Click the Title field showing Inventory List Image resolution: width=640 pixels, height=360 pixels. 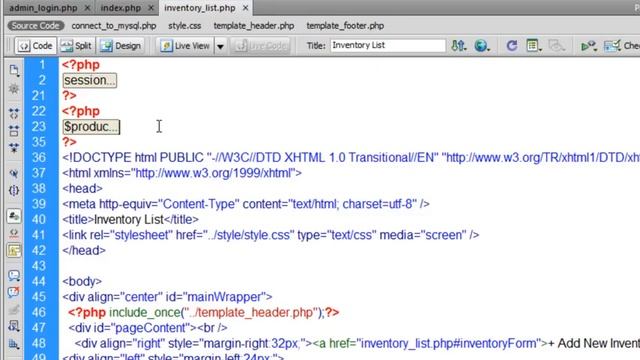pos(388,45)
